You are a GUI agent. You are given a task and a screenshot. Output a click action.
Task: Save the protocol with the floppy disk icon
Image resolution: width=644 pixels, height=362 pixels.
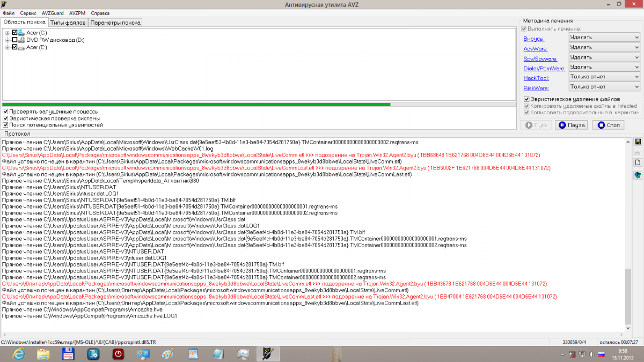(638, 142)
